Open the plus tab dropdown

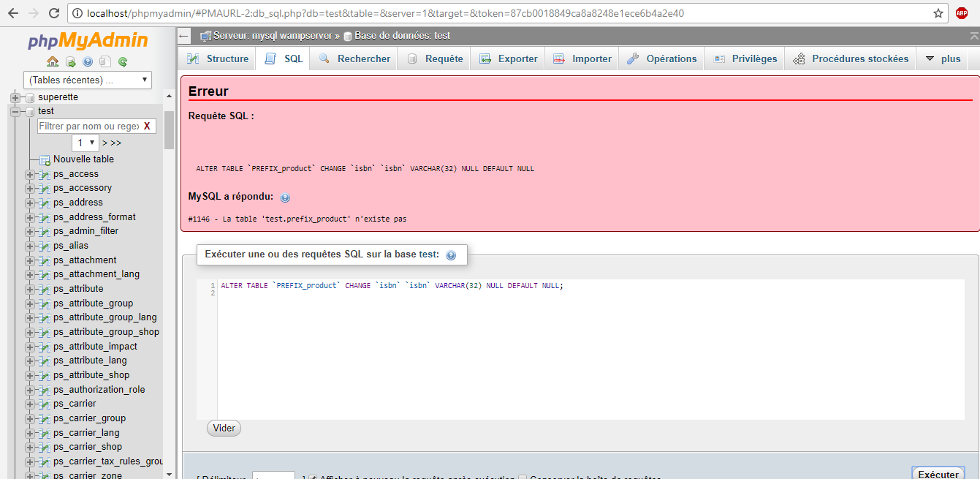click(943, 59)
